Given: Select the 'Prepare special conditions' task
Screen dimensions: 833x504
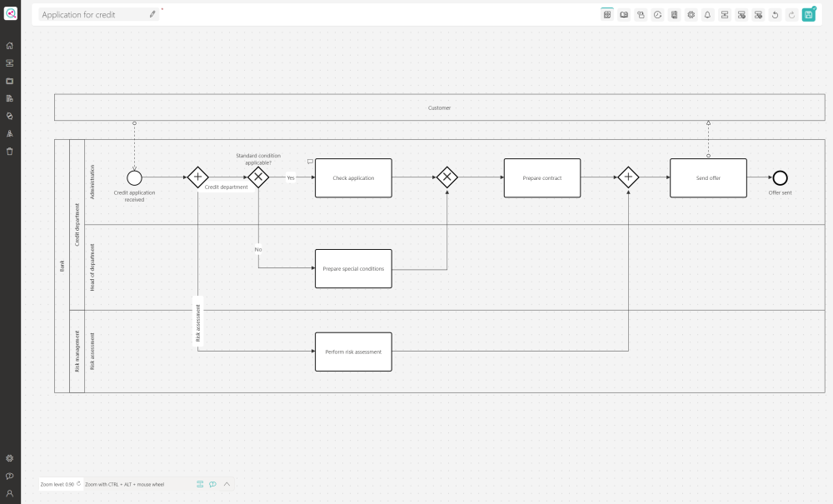Looking at the screenshot, I should [x=353, y=269].
